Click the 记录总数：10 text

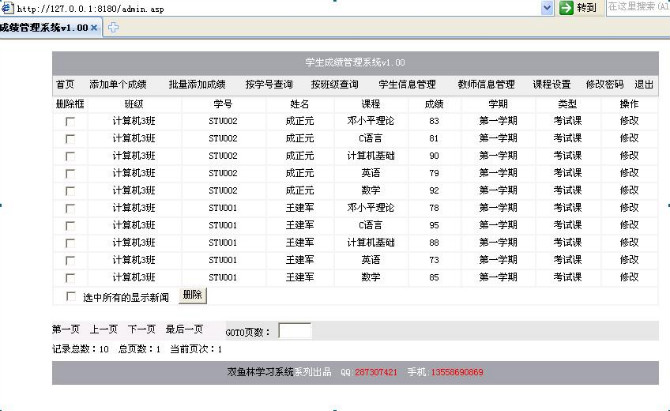(x=80, y=349)
